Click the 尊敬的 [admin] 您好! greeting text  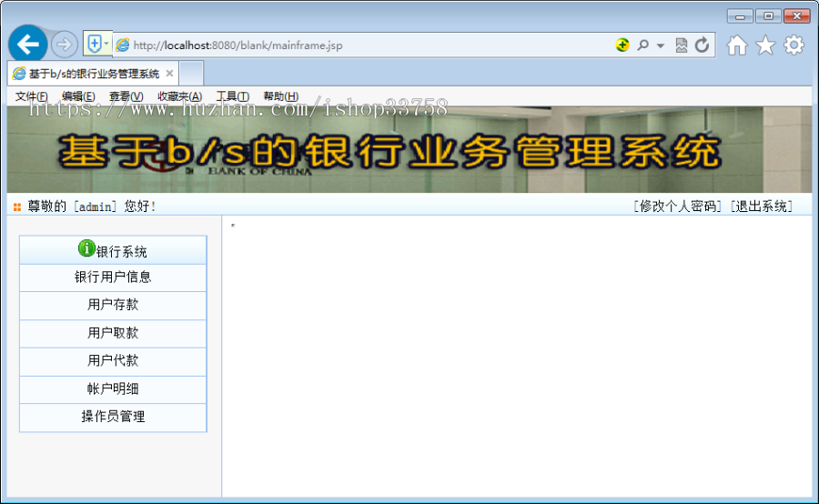pyautogui.click(x=92, y=207)
